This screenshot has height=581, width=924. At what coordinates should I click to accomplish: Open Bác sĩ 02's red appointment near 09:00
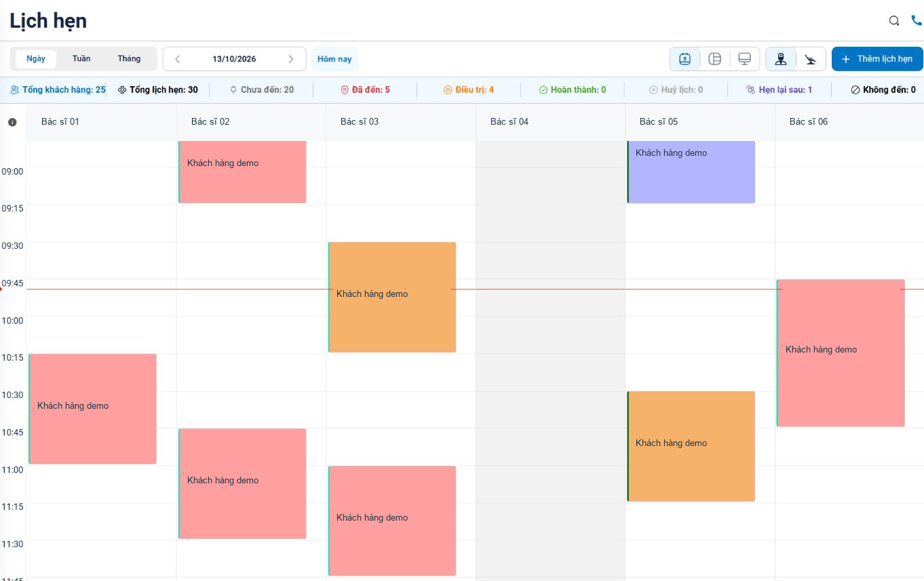pyautogui.click(x=242, y=172)
